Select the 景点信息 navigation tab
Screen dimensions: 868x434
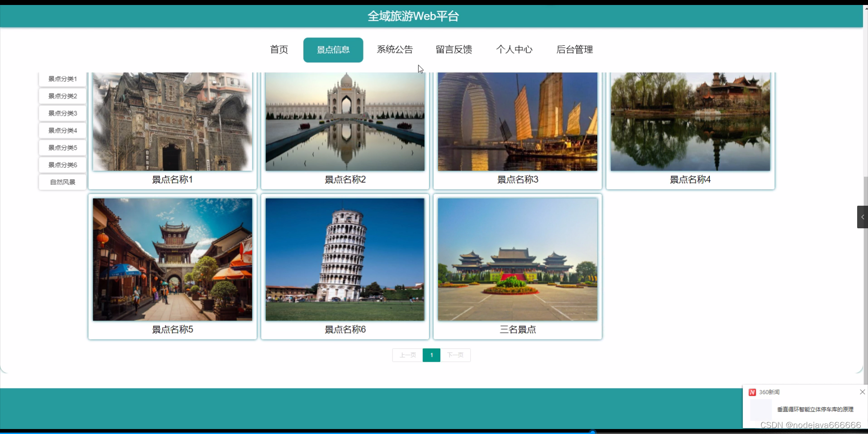333,50
